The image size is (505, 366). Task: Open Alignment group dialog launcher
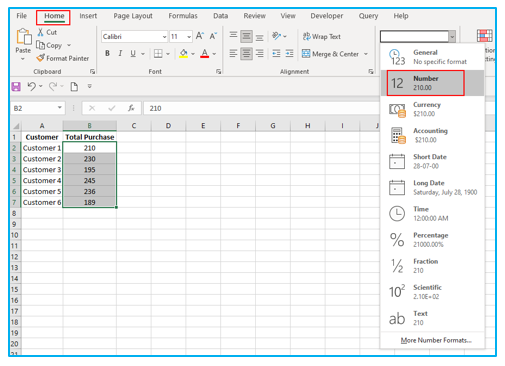[x=371, y=72]
